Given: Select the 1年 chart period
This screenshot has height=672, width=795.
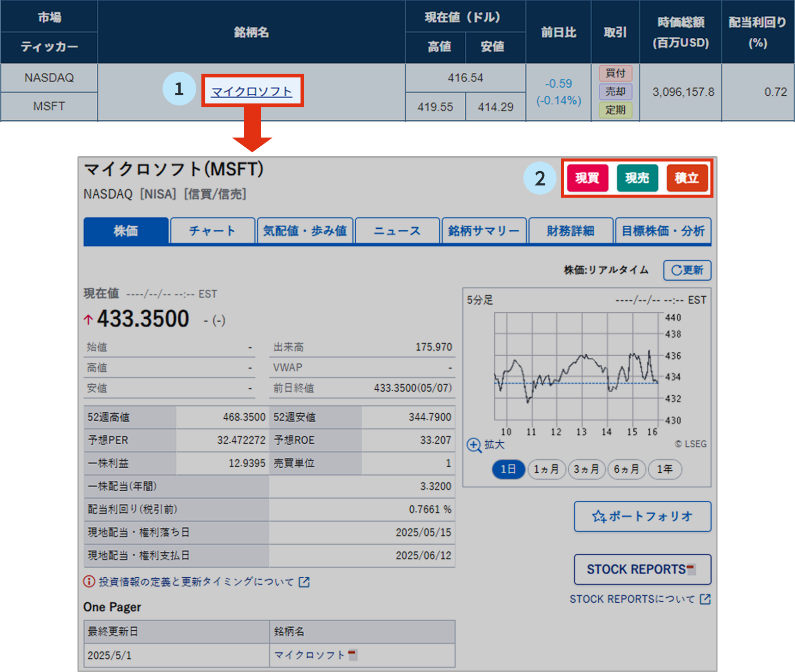Looking at the screenshot, I should coord(665,469).
